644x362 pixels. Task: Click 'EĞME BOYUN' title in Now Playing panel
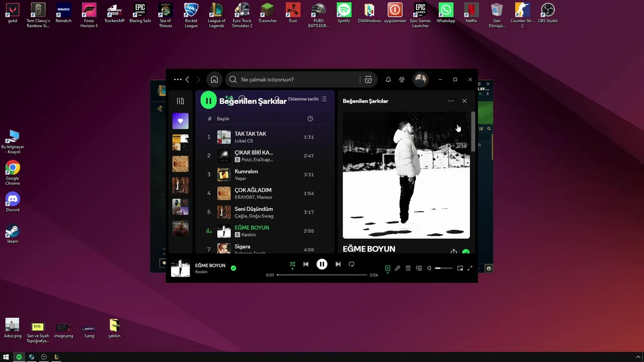[369, 249]
